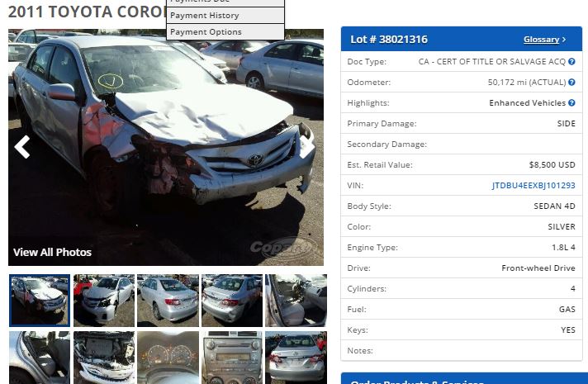Select the radio console thumbnail
This screenshot has height=384, width=588.
point(232,358)
